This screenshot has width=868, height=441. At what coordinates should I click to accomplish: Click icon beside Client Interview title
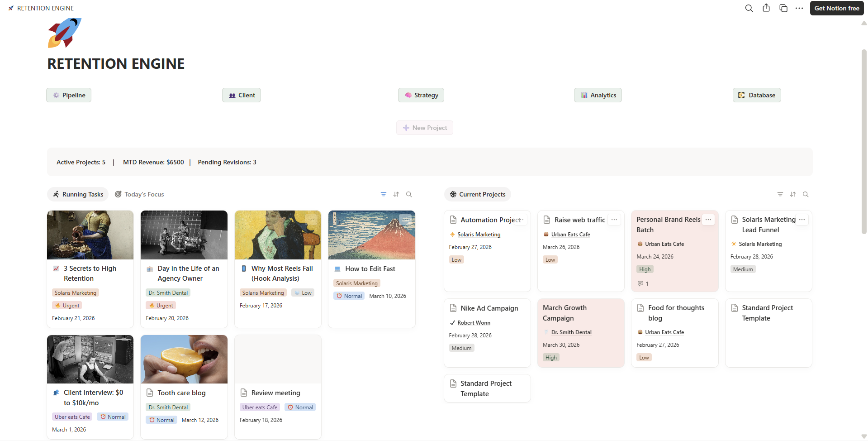pyautogui.click(x=56, y=393)
